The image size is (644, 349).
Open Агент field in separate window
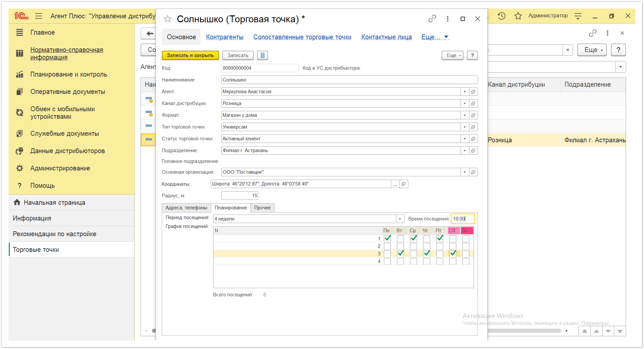(473, 92)
